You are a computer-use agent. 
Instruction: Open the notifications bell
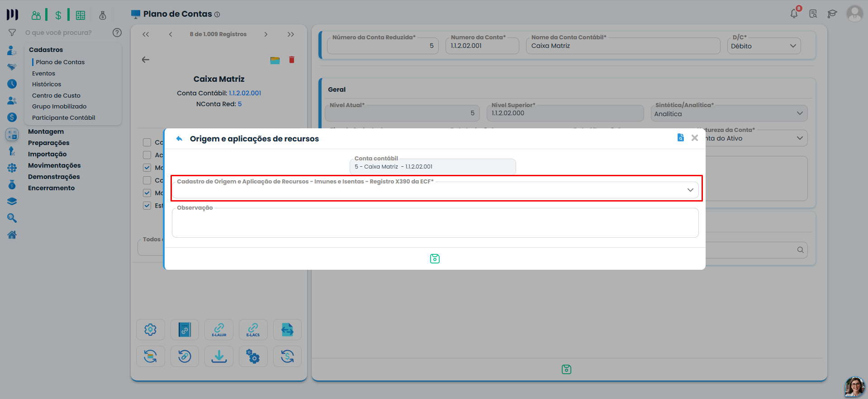pos(794,14)
